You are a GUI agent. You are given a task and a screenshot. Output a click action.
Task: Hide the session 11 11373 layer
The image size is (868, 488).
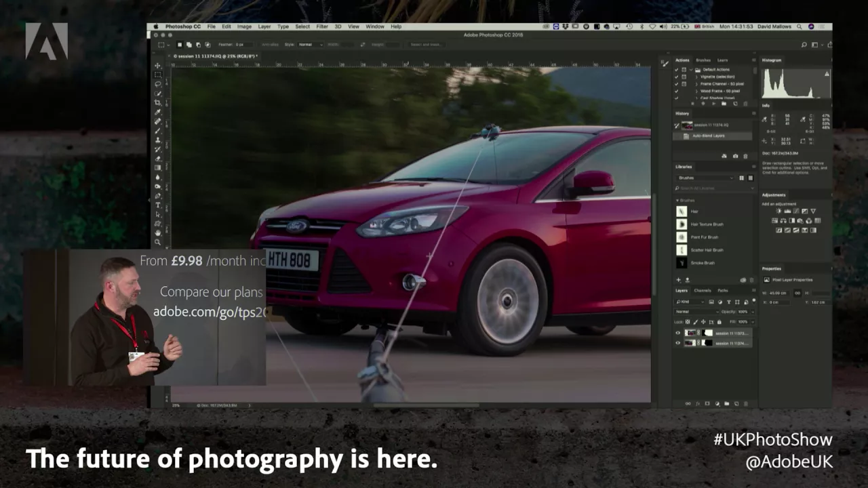(677, 333)
